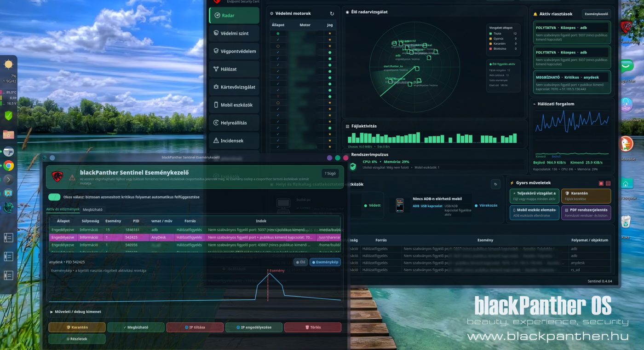Click the IP engedélyezése button
The width and height of the screenshot is (644, 350).
point(253,327)
